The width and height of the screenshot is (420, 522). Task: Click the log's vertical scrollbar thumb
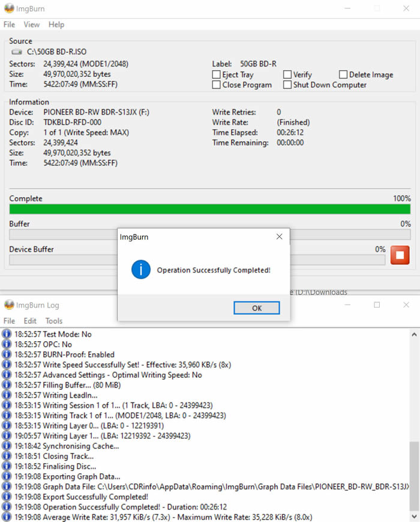(414, 476)
